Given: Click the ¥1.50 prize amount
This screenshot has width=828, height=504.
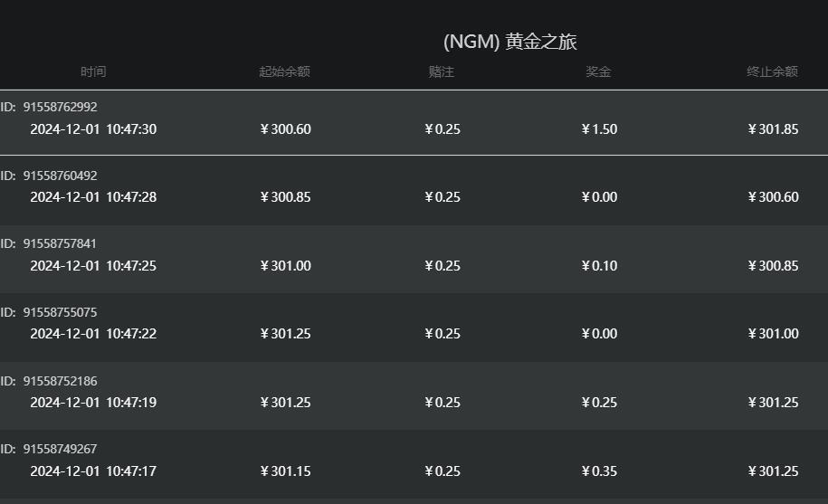Looking at the screenshot, I should click(599, 129).
